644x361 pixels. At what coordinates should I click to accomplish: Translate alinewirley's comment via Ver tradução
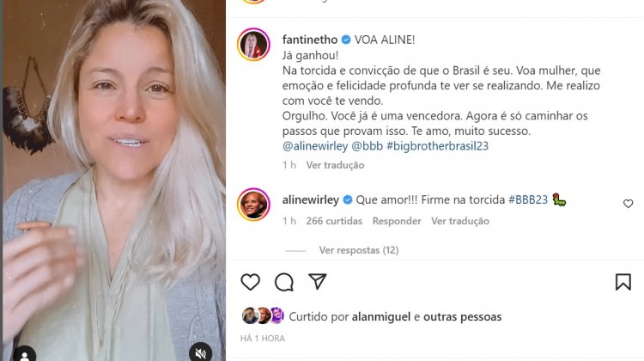click(460, 221)
